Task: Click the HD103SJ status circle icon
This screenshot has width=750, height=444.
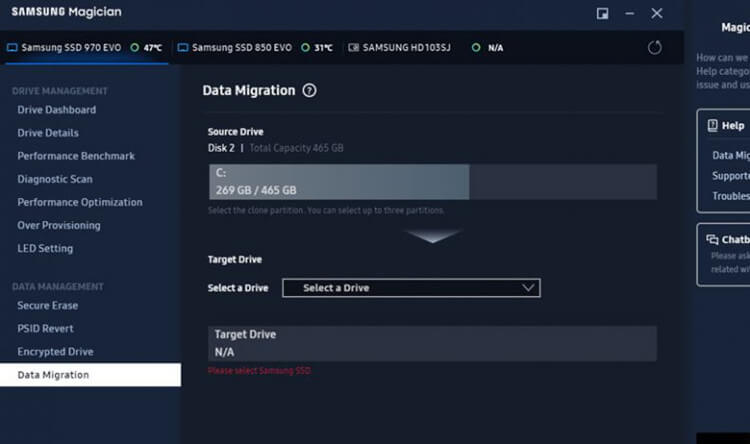Action: pos(476,47)
